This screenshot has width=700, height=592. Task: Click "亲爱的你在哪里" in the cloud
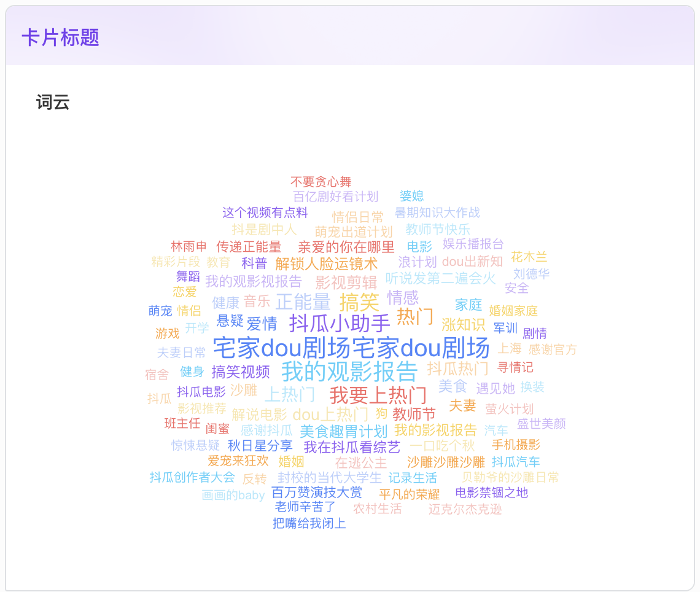point(346,247)
